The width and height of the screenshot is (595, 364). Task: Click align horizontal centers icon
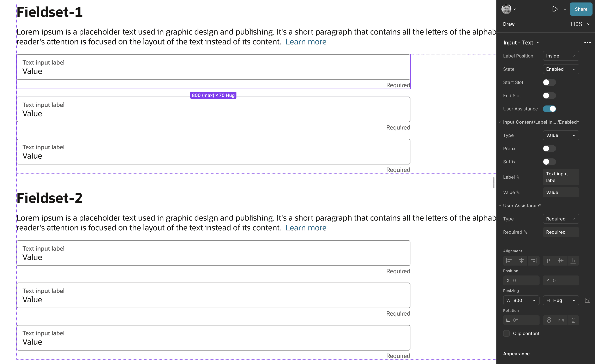pos(521,260)
